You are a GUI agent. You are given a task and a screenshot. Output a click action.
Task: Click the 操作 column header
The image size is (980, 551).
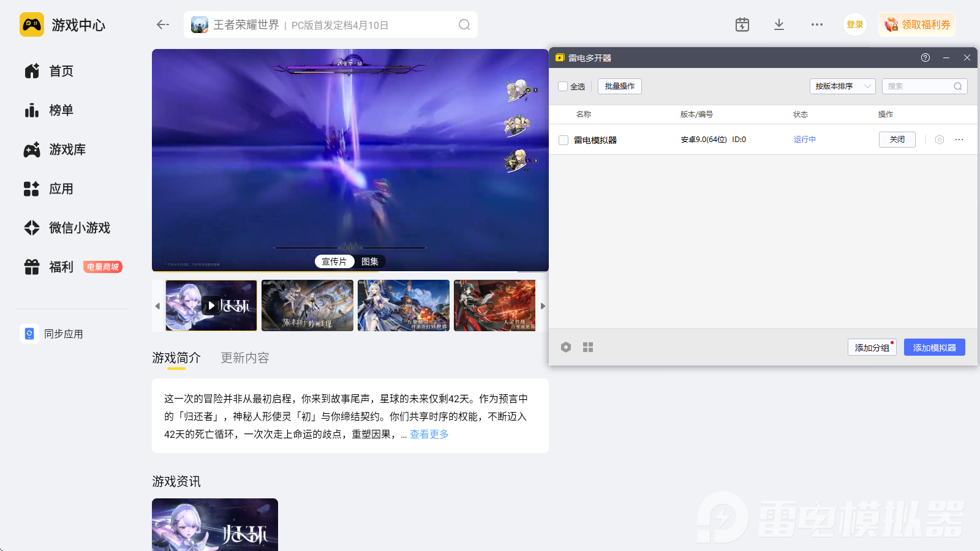click(886, 114)
